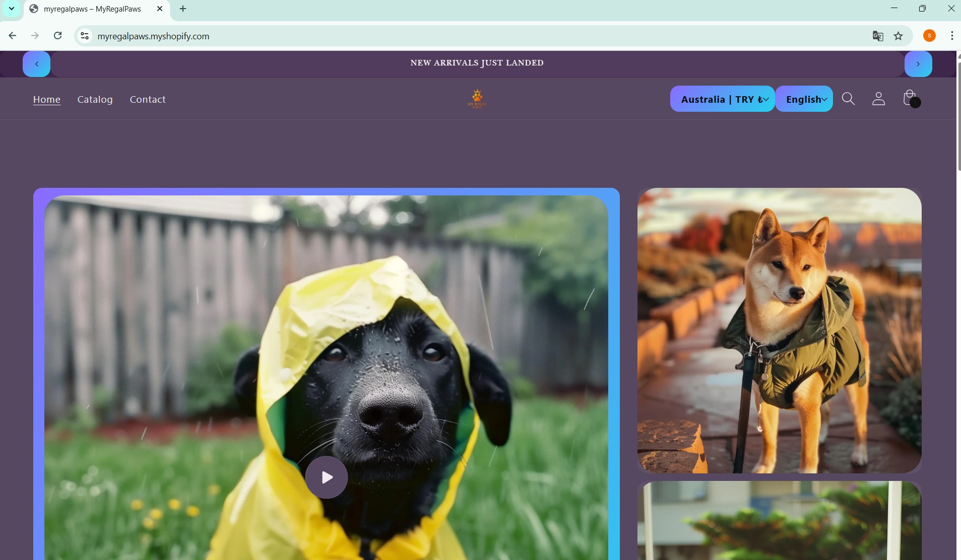
Task: Click the Shiba Inu jacket image
Action: tap(779, 330)
